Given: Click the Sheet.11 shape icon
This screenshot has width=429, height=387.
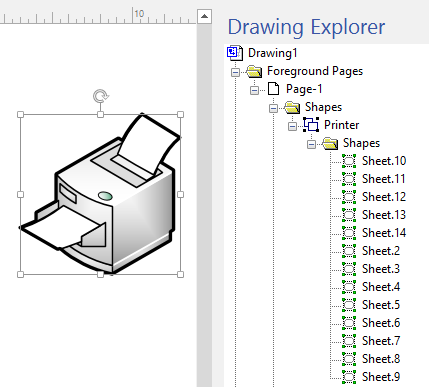Looking at the screenshot, I should (349, 179).
